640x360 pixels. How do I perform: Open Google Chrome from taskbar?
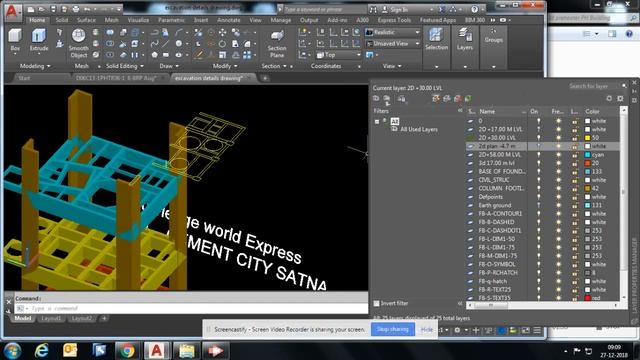click(x=127, y=350)
